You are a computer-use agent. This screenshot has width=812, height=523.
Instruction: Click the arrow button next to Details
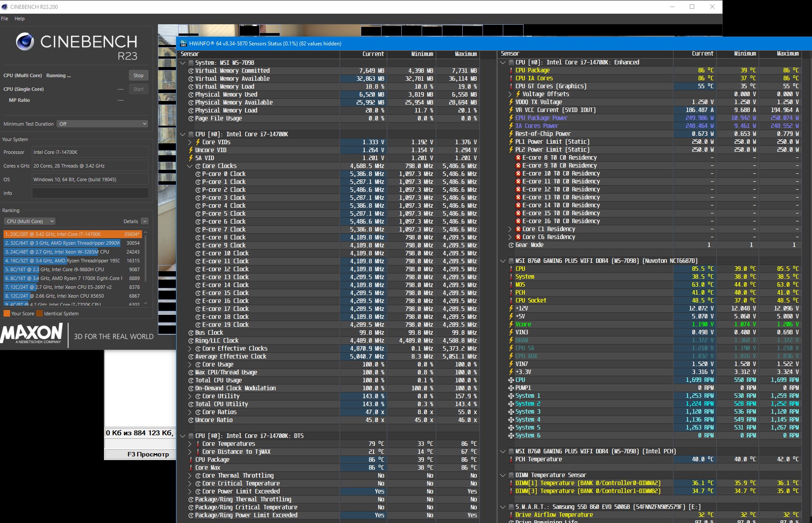point(145,221)
